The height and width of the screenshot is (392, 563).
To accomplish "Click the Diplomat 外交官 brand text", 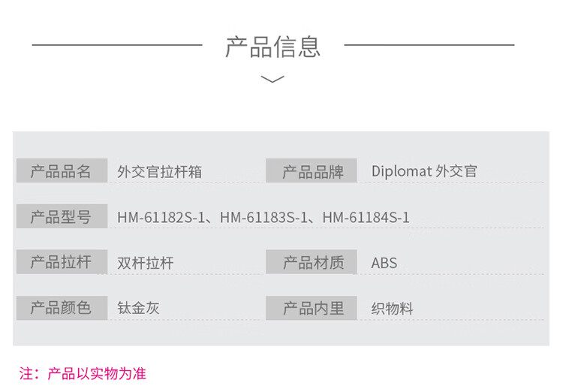I will pyautogui.click(x=424, y=171).
